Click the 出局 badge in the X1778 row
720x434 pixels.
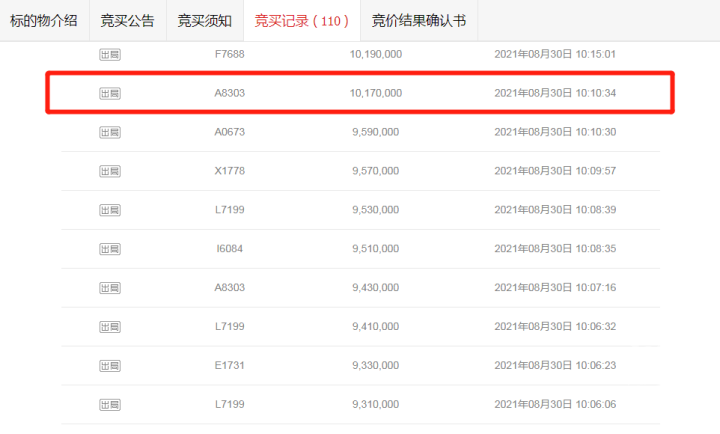click(x=110, y=171)
